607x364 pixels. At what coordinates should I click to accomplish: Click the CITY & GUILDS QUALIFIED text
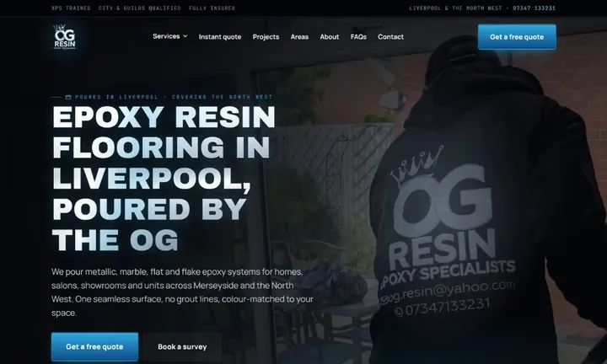click(x=139, y=8)
